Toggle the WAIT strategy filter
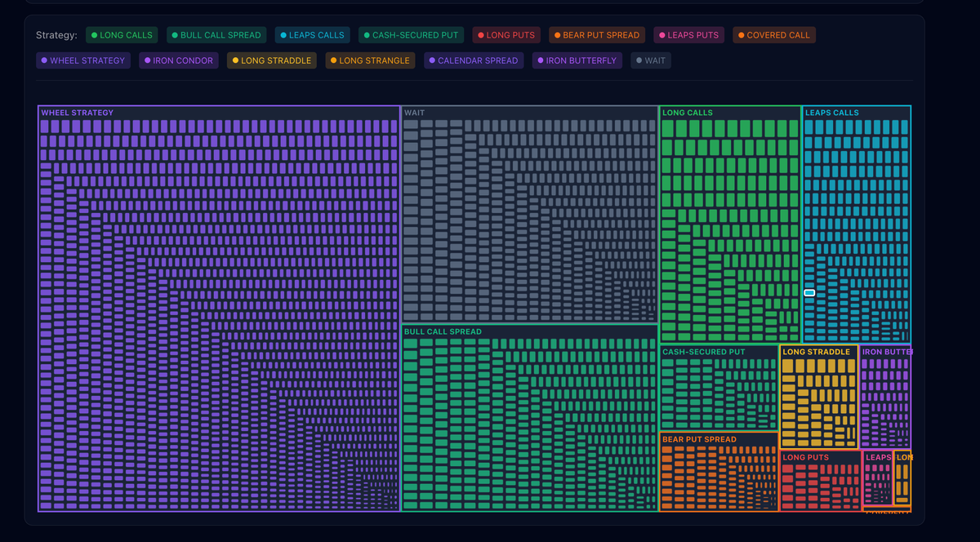This screenshot has height=542, width=980. 650,60
